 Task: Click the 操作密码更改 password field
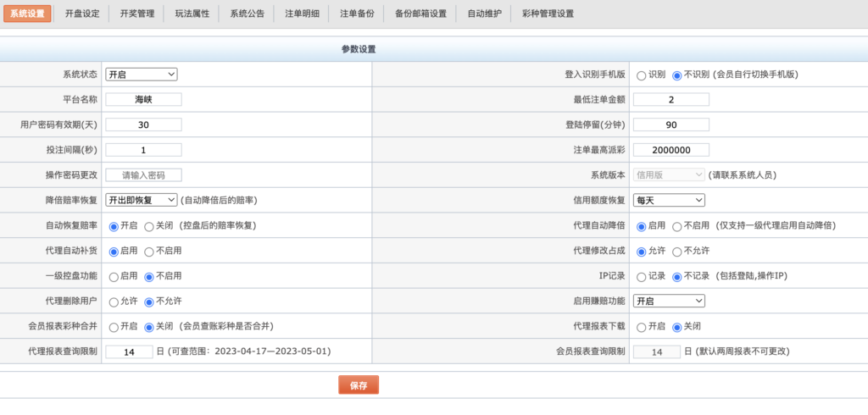143,175
